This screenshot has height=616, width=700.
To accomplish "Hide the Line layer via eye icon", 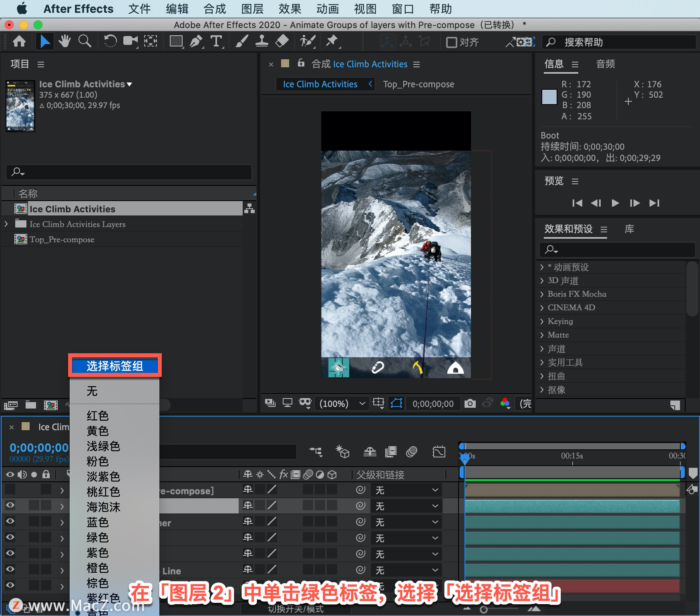I will (10, 569).
